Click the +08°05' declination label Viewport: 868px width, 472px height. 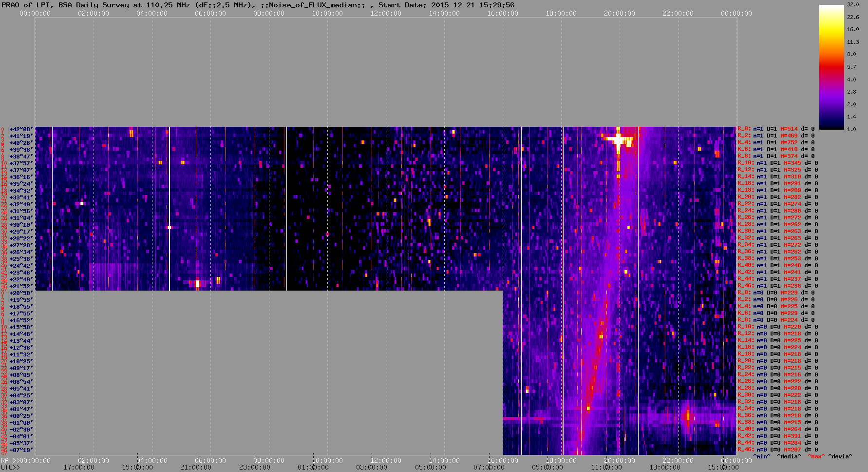point(21,375)
